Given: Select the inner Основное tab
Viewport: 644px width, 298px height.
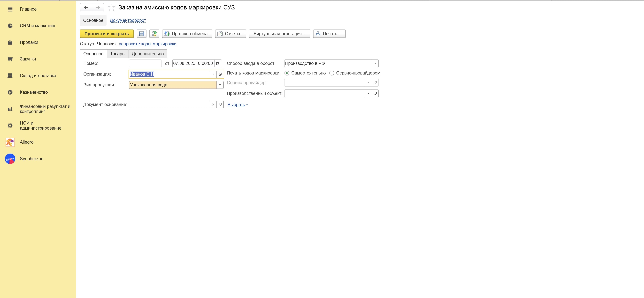Looking at the screenshot, I should click(93, 54).
